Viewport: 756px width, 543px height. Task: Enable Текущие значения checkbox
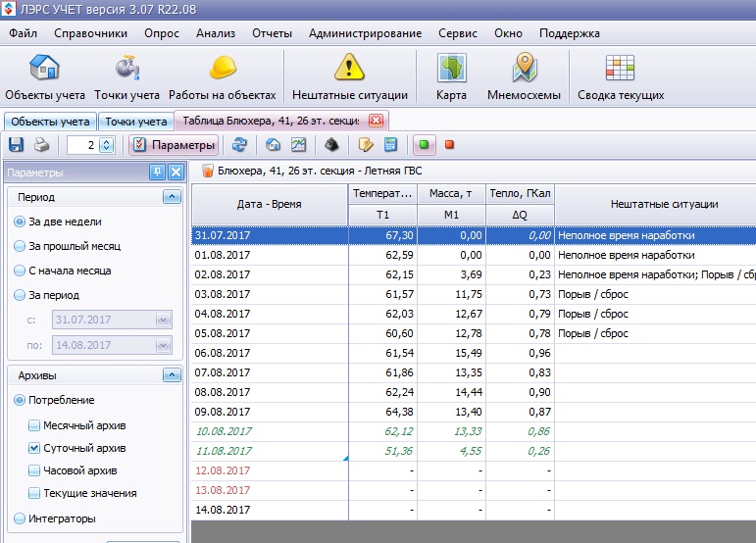click(33, 493)
